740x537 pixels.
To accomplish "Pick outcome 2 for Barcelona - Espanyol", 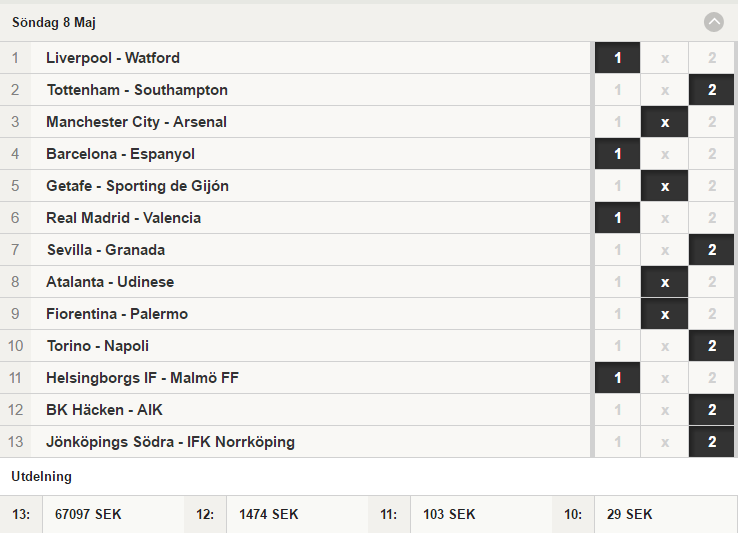I will point(712,154).
